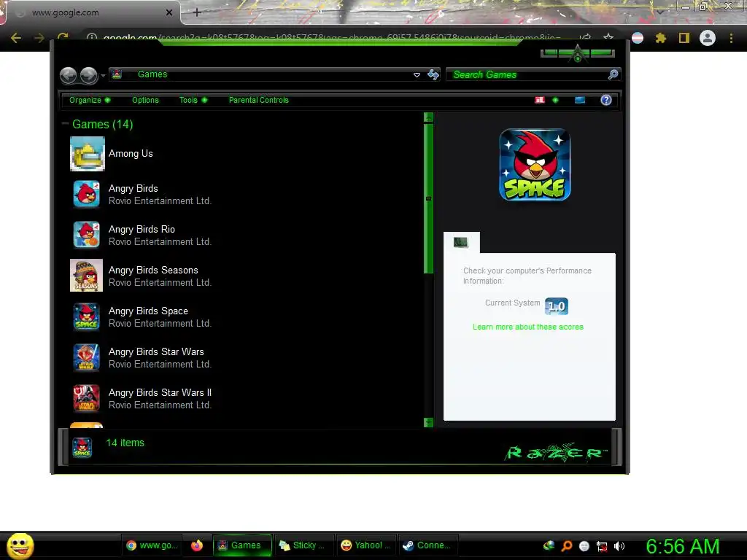Select the Angry Birds Seasons icon

click(86, 275)
